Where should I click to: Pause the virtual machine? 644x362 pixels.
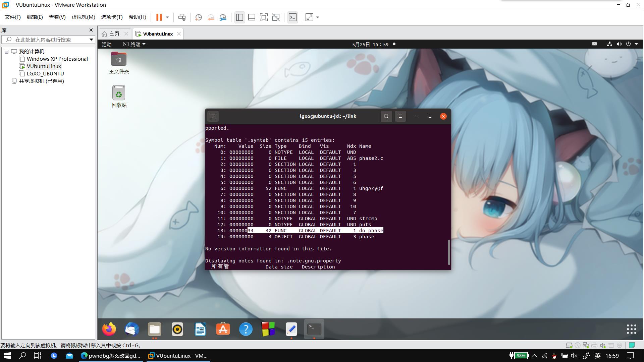tap(159, 17)
